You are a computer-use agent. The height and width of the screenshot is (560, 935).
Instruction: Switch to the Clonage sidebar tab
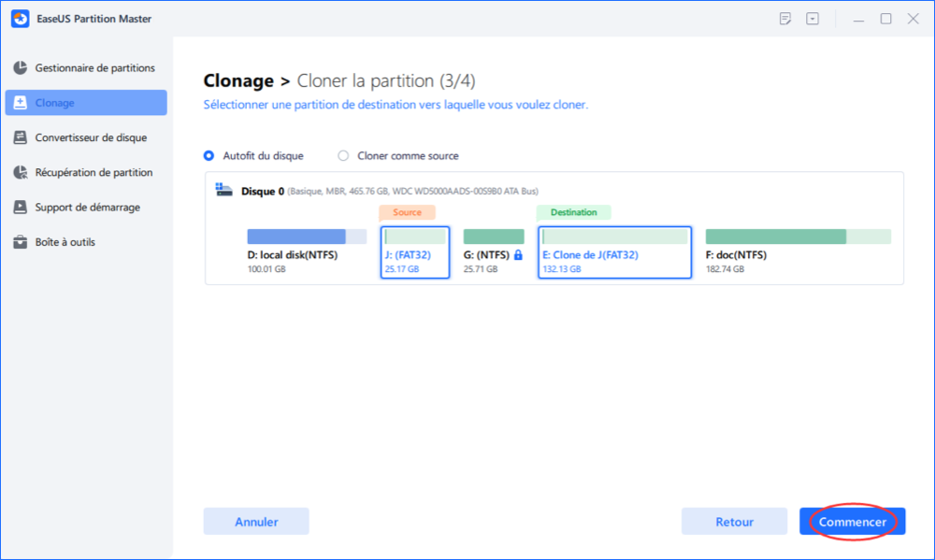86,103
